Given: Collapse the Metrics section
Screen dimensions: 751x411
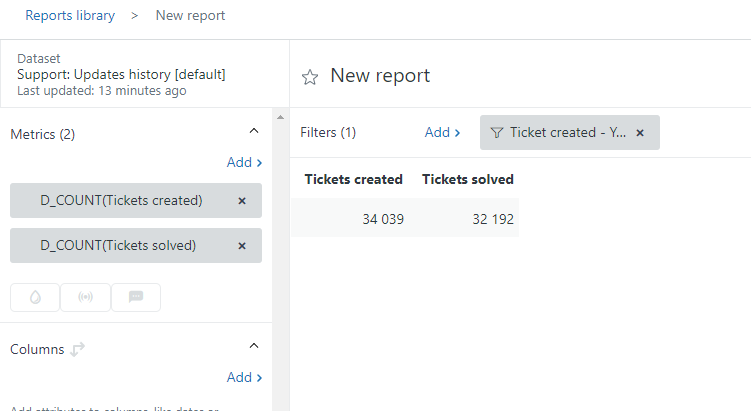Looking at the screenshot, I should (x=253, y=131).
